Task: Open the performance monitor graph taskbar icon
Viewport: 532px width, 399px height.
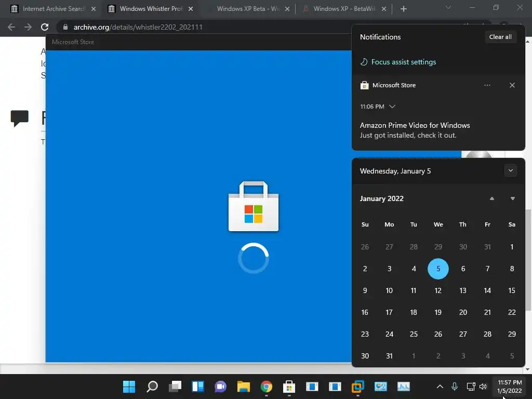Action: point(403,386)
